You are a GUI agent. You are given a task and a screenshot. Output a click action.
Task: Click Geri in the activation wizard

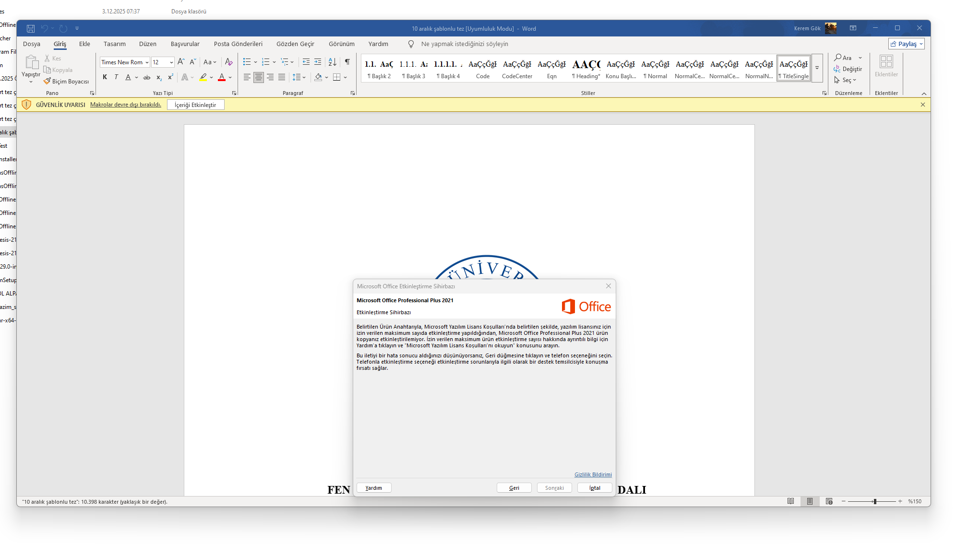(x=514, y=488)
